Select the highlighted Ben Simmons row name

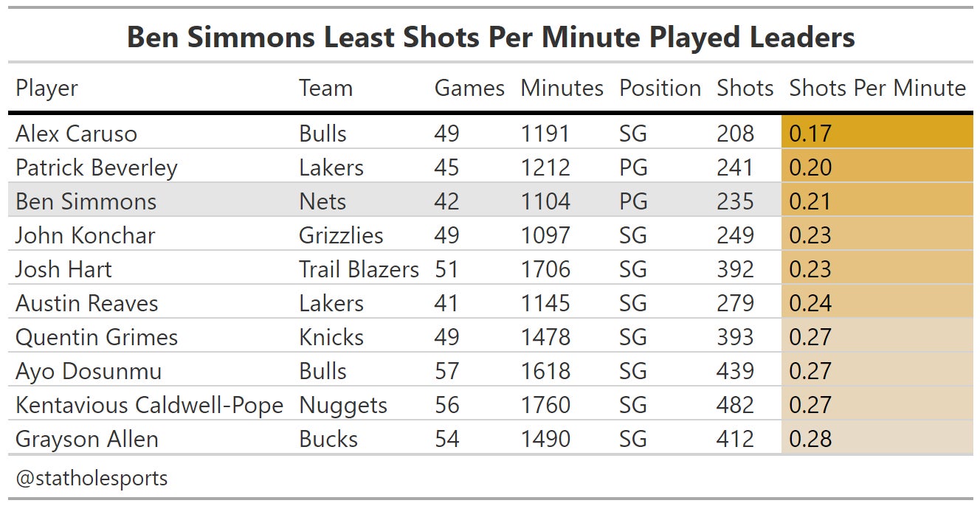pos(86,201)
